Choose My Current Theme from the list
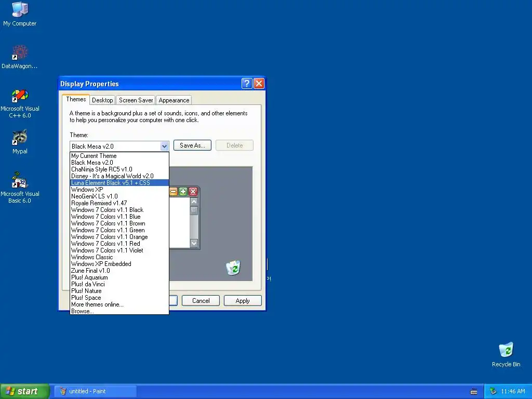 click(119, 156)
